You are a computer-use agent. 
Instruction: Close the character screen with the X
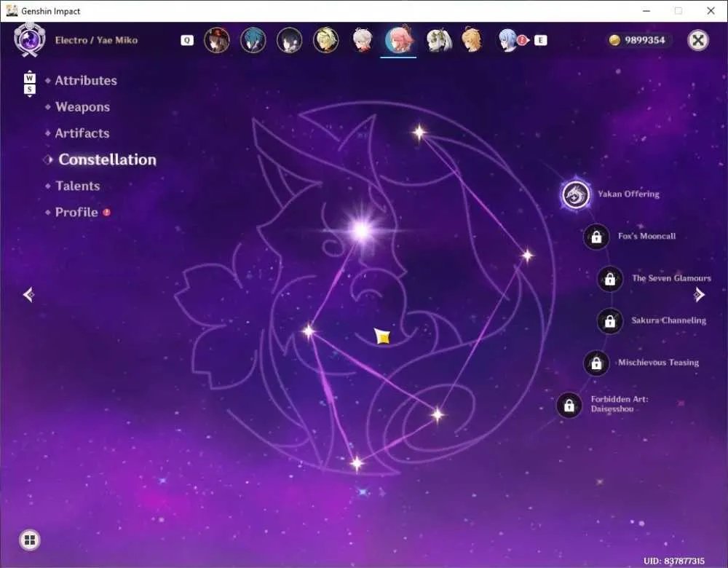[698, 40]
